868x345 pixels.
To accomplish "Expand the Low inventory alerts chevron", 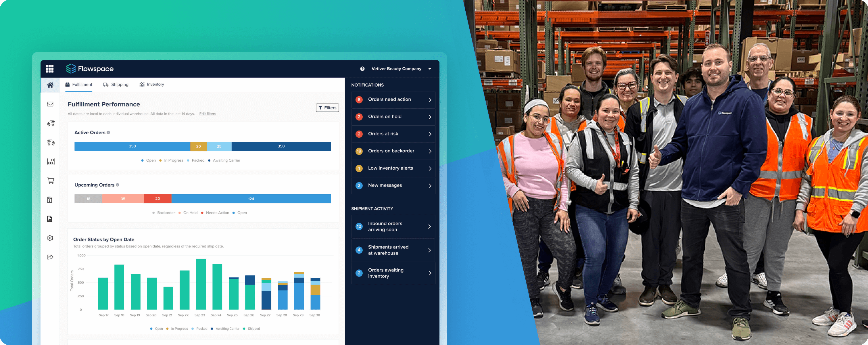I will coord(430,168).
